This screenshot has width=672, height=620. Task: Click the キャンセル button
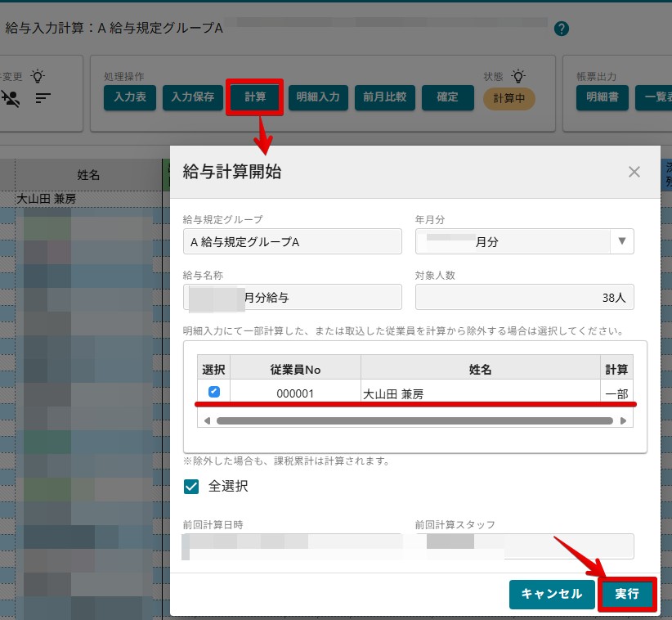click(552, 594)
